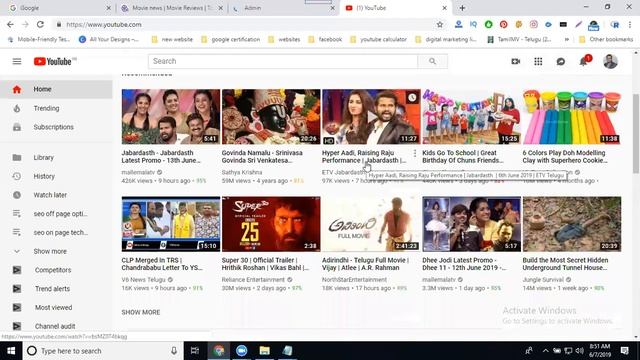Screen dimensions: 640x360
Task: Open File Explorer from the taskbar
Action: (264, 351)
